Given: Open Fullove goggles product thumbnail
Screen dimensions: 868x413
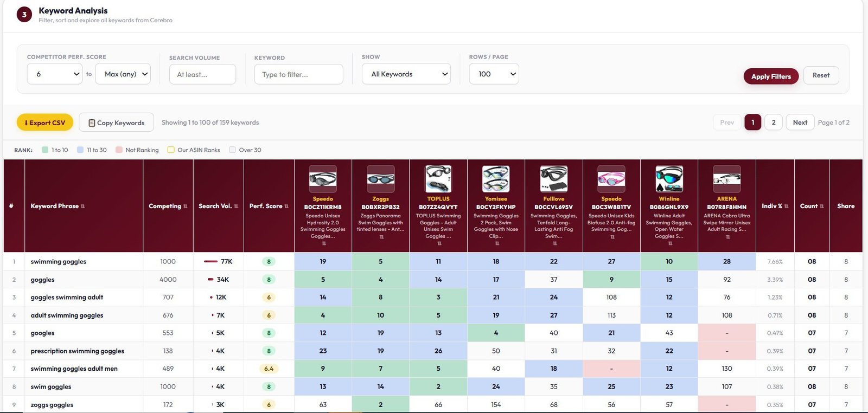Looking at the screenshot, I should 554,179.
